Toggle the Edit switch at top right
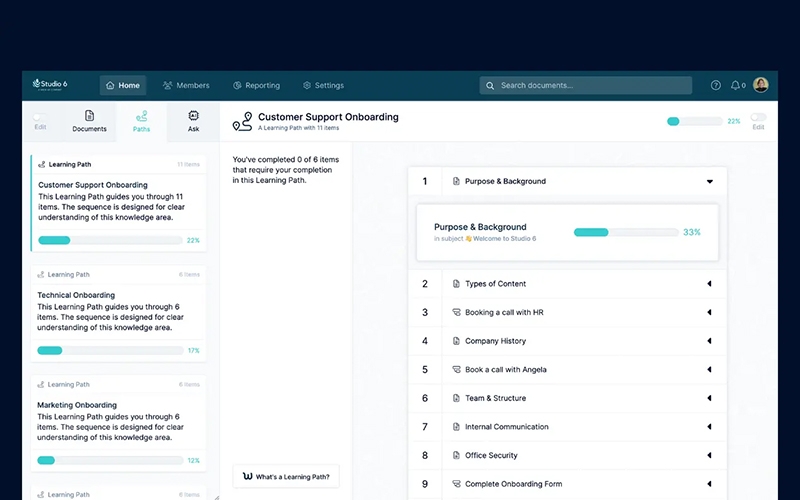800x500 pixels. coord(758,117)
